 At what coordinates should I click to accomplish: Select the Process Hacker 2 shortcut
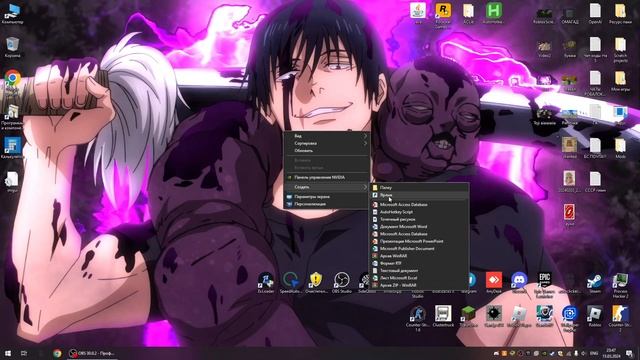pos(620,285)
